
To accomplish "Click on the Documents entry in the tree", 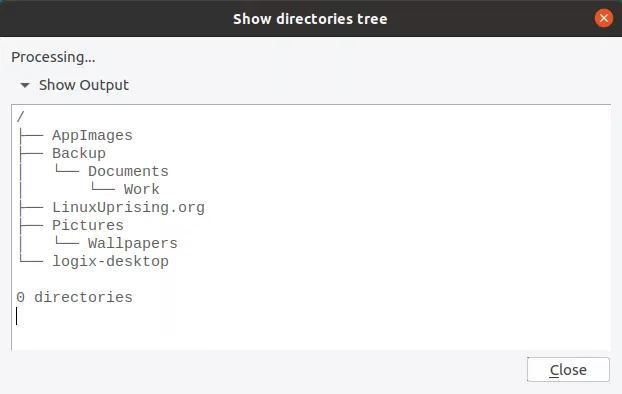I will (128, 171).
